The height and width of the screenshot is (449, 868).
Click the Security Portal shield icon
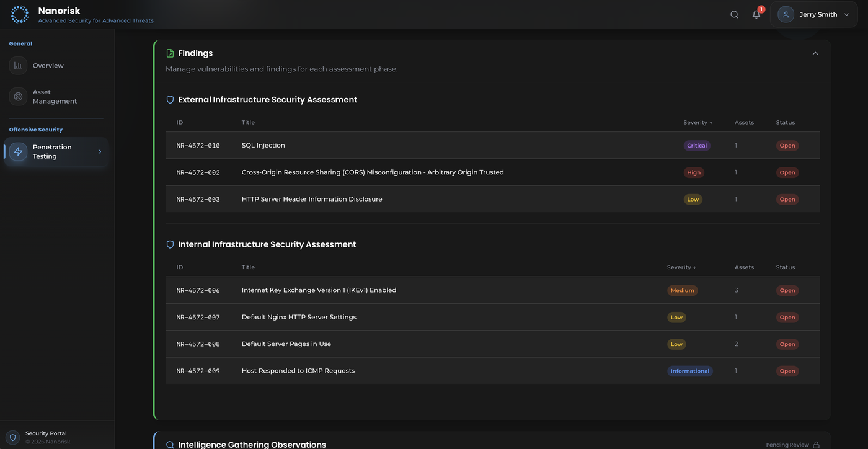pyautogui.click(x=12, y=437)
